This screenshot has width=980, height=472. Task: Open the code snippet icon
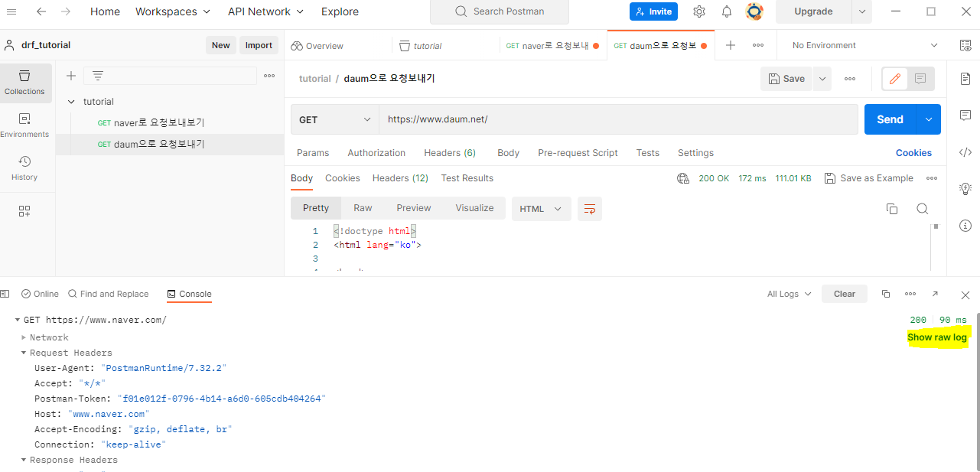(965, 152)
